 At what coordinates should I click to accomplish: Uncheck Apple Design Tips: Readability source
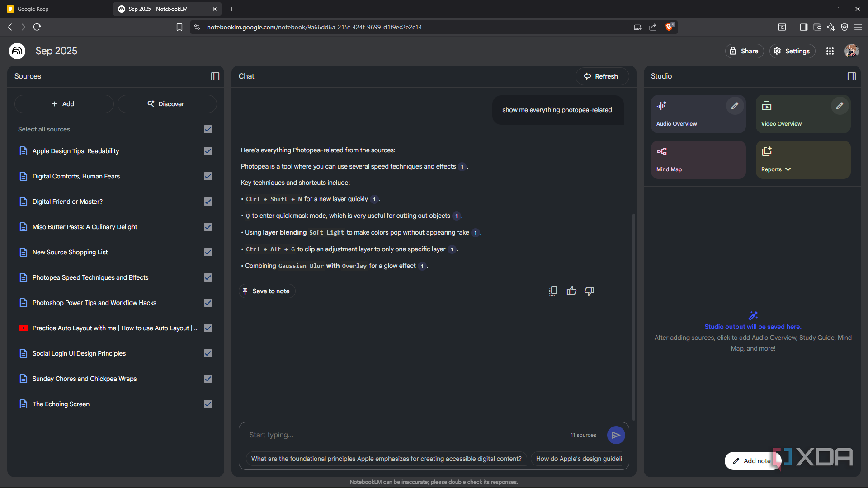(208, 151)
